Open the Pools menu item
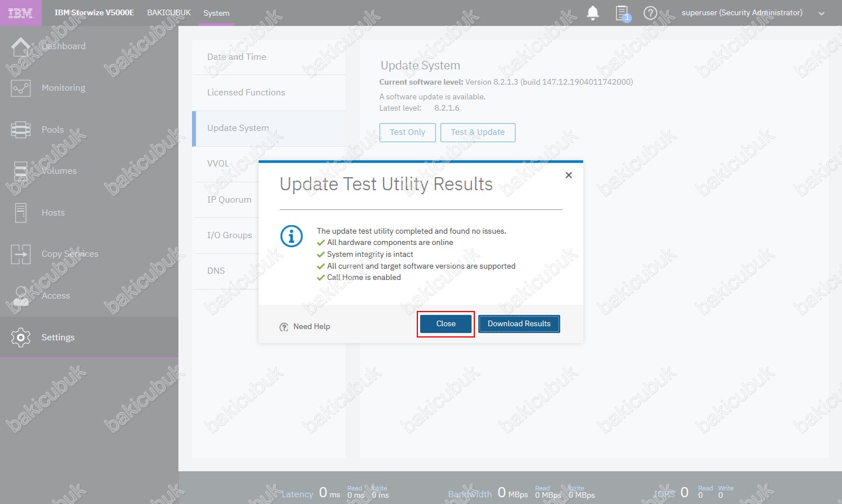The width and height of the screenshot is (842, 504). click(53, 130)
